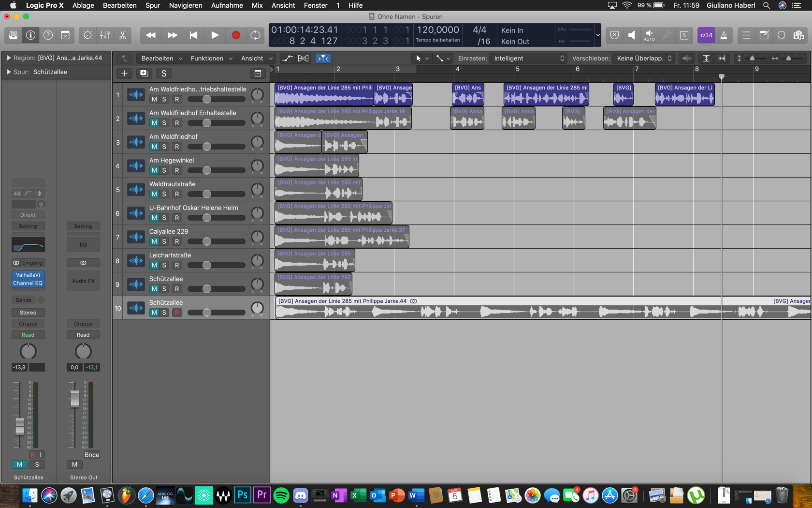Expand the Region inspector disclosure triangle
812x508 pixels.
(x=9, y=58)
